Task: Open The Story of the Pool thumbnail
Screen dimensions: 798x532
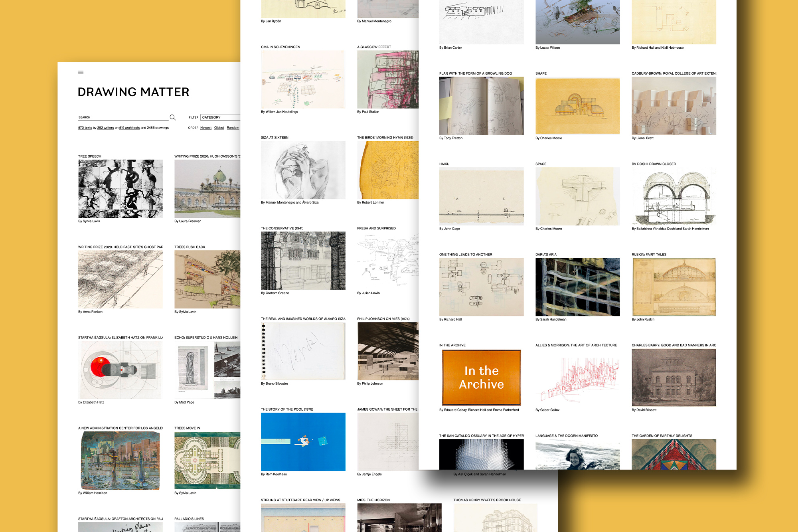Action: point(303,442)
